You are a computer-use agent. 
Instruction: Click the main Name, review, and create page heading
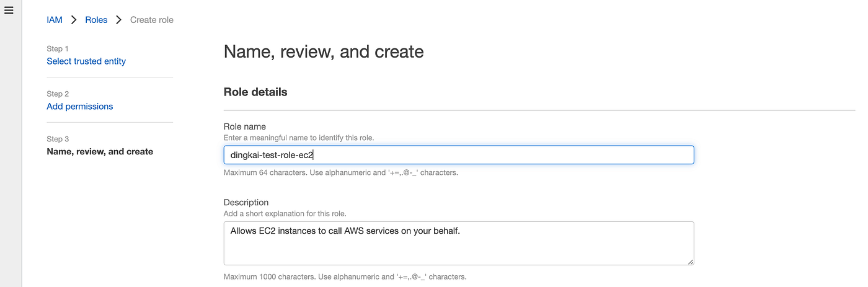(x=324, y=51)
